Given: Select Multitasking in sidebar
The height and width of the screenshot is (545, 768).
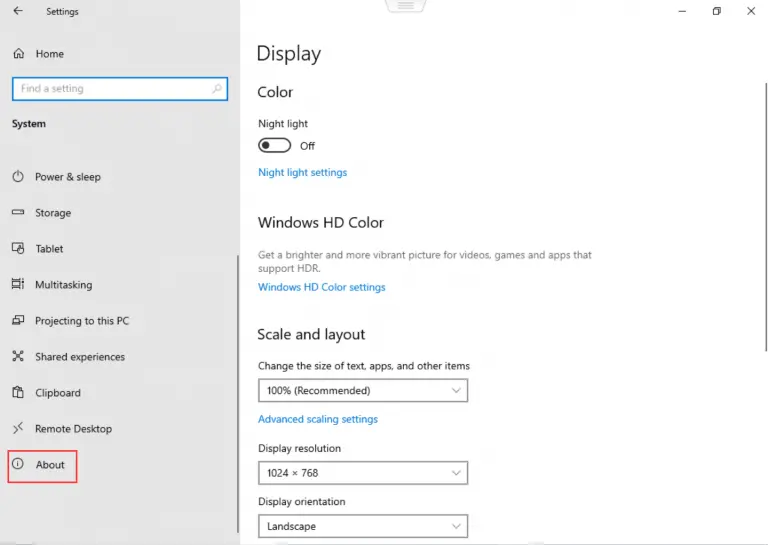Looking at the screenshot, I should point(63,285).
